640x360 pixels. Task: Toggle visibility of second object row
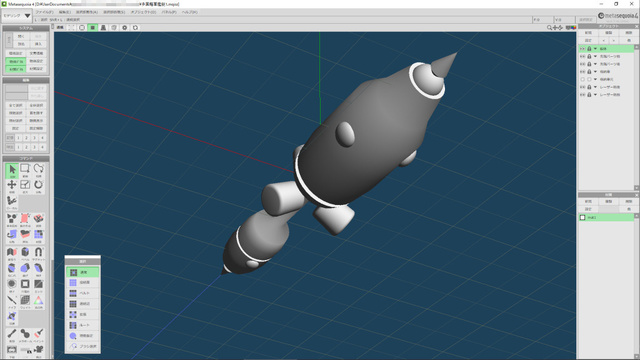(582, 56)
